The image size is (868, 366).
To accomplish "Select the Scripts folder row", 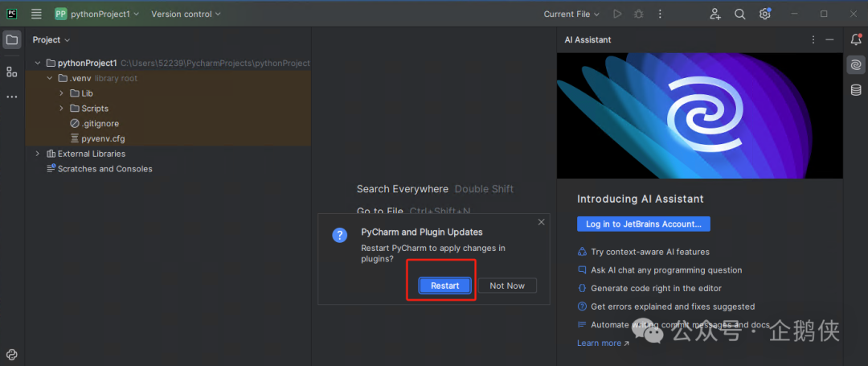I will (x=168, y=109).
